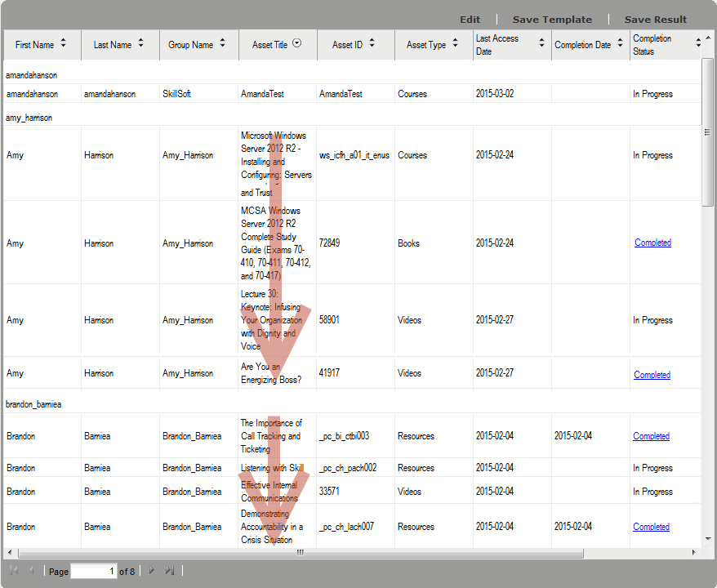Click inside the Page number field

(x=94, y=570)
